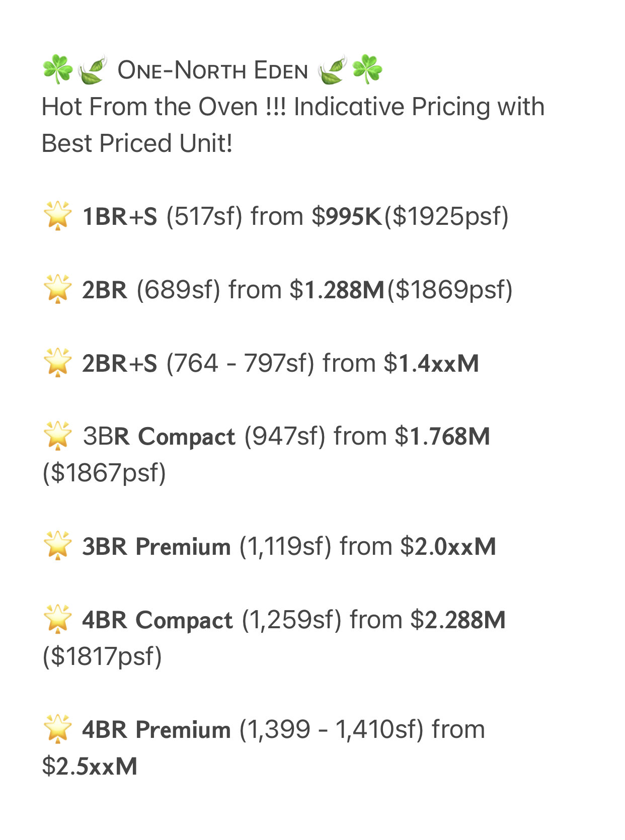This screenshot has height=840, width=625.
Task: Click the $2.5xxM price text
Action: [90, 766]
